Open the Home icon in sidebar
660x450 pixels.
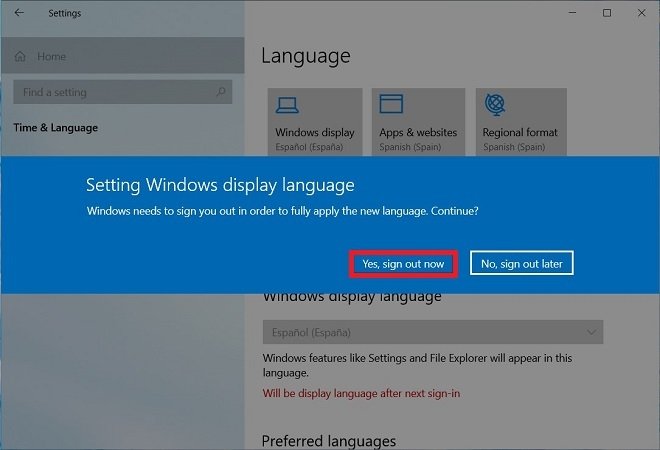point(20,56)
